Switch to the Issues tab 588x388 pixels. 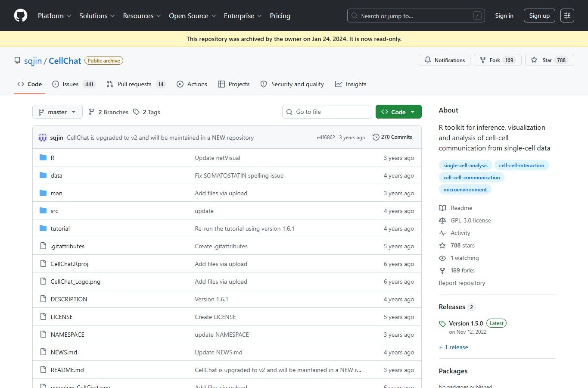pyautogui.click(x=74, y=84)
